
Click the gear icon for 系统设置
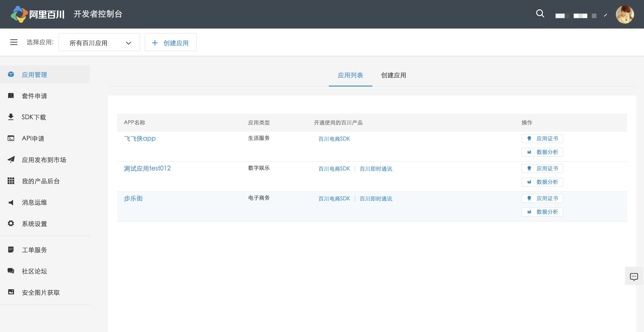pos(11,223)
